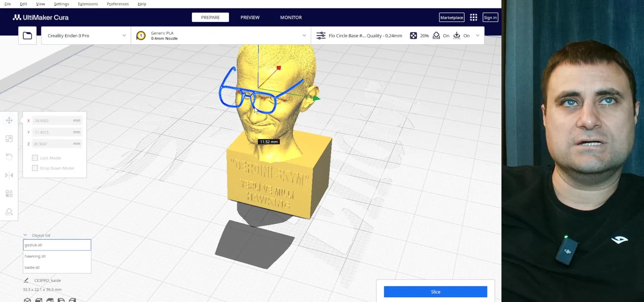The height and width of the screenshot is (302, 644).
Task: Switch to left side view cube icon
Action: point(61,300)
